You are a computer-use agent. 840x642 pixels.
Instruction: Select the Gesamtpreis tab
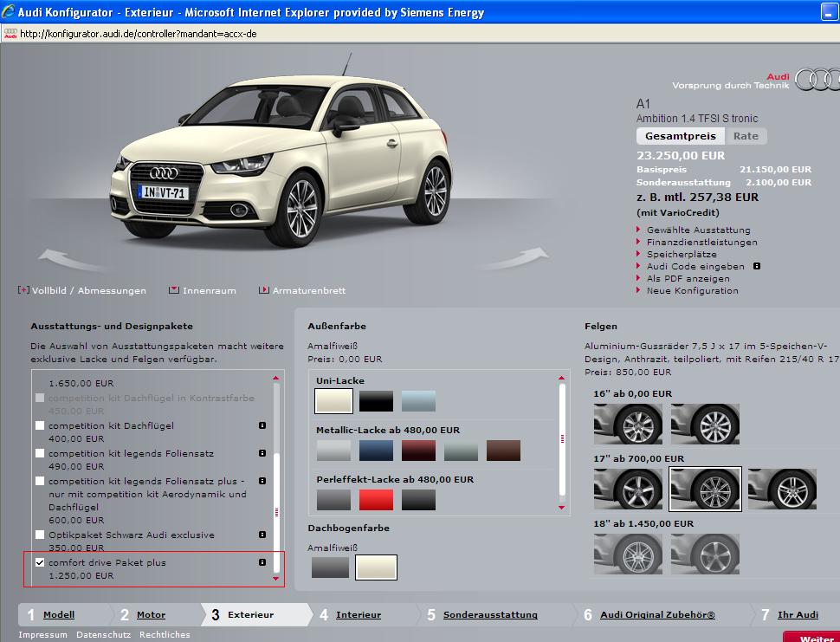[681, 136]
